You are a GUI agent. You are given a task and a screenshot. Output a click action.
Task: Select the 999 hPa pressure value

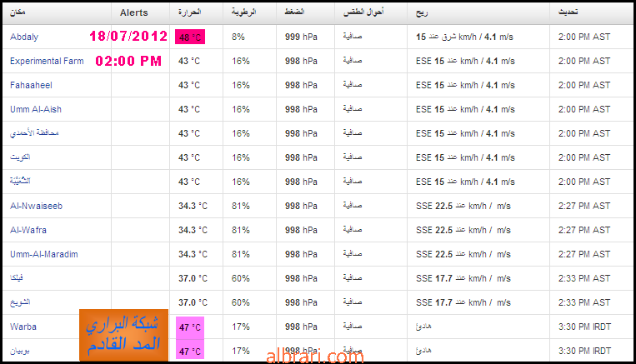tap(301, 37)
